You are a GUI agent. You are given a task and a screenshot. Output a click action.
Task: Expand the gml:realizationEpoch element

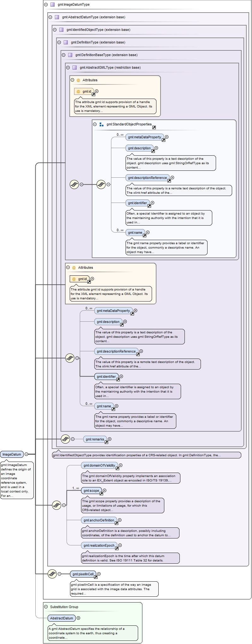pyautogui.click(x=120, y=545)
